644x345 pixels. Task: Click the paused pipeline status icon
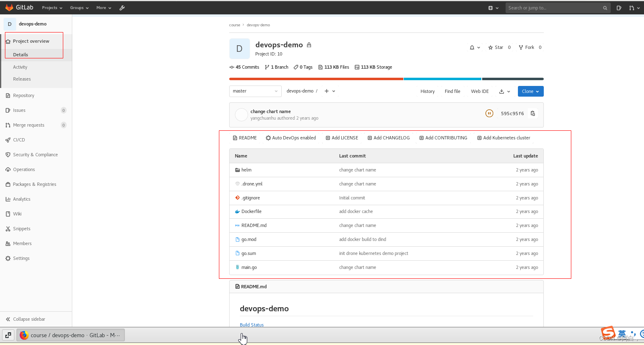pyautogui.click(x=489, y=113)
